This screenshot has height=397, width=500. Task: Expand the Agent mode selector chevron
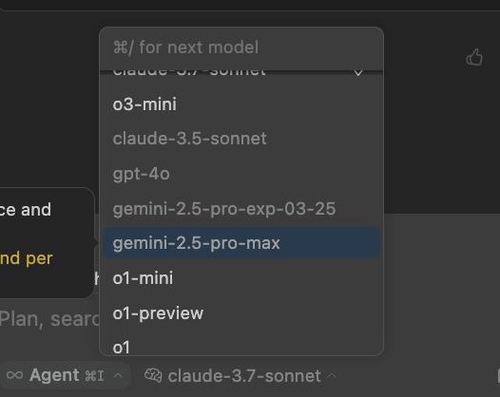click(118, 376)
